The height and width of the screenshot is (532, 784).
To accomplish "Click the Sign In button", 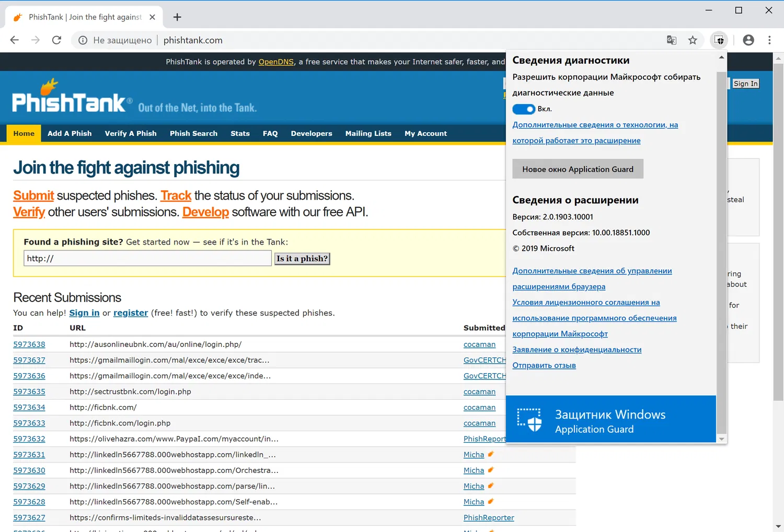I will coord(745,84).
